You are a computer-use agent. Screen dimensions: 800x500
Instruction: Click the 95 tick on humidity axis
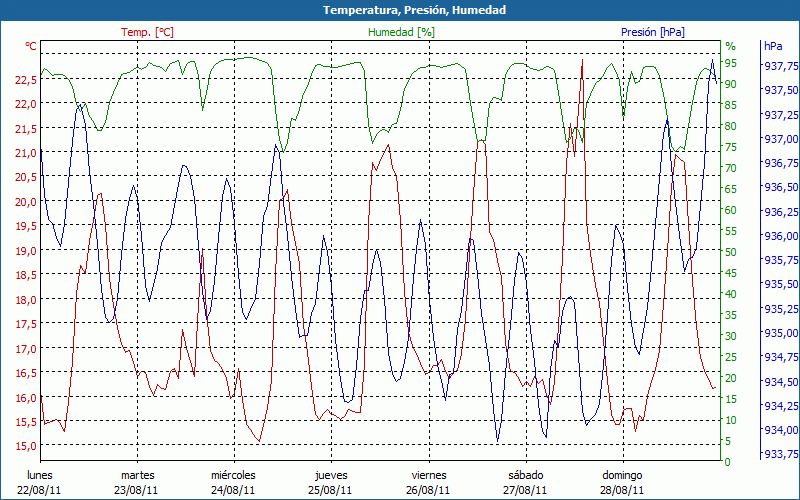tap(730, 63)
